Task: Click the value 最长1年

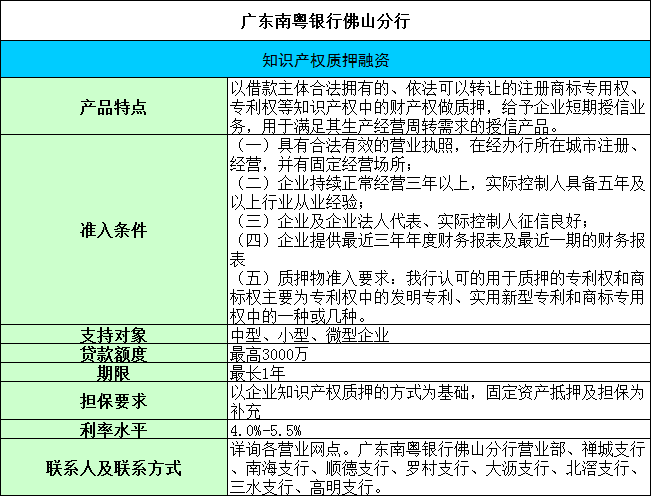Action: 257,373
